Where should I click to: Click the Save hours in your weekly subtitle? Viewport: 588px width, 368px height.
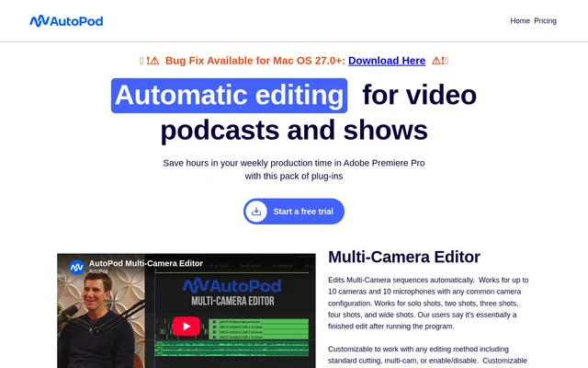[294, 169]
